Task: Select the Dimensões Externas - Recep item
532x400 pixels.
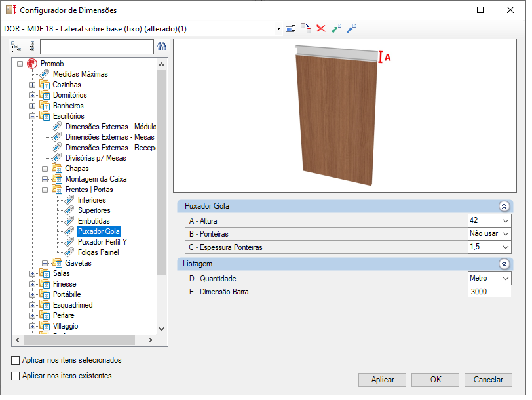Action: pos(111,148)
